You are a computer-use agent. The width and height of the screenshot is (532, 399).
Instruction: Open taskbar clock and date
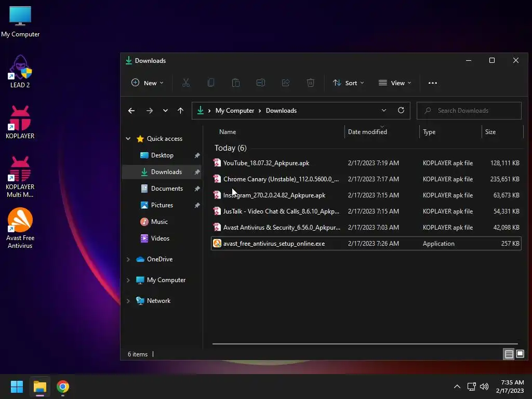click(x=510, y=387)
